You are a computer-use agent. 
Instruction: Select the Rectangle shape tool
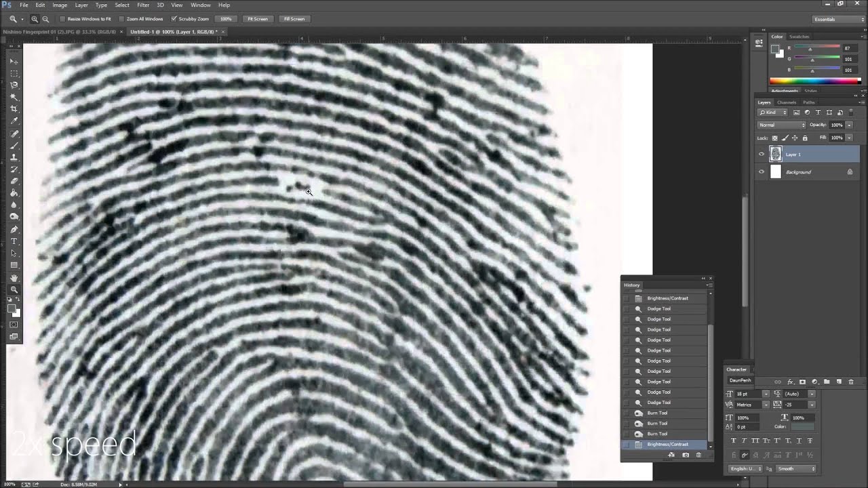(x=14, y=265)
